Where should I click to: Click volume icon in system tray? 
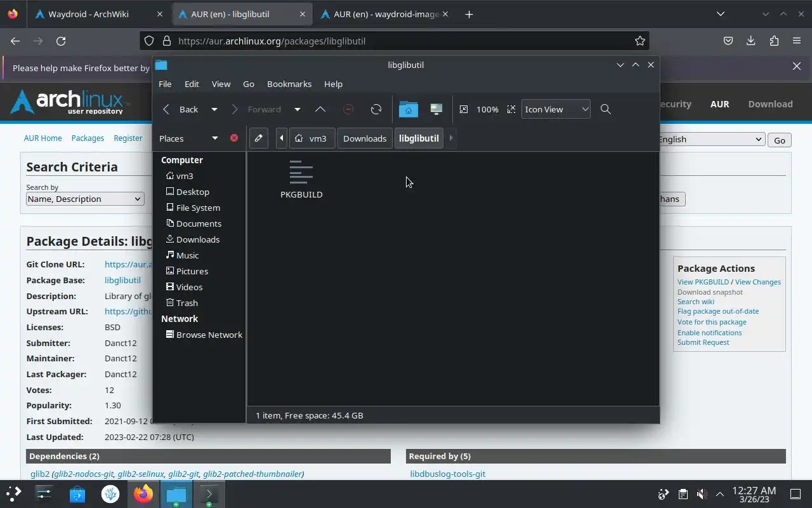tap(702, 494)
